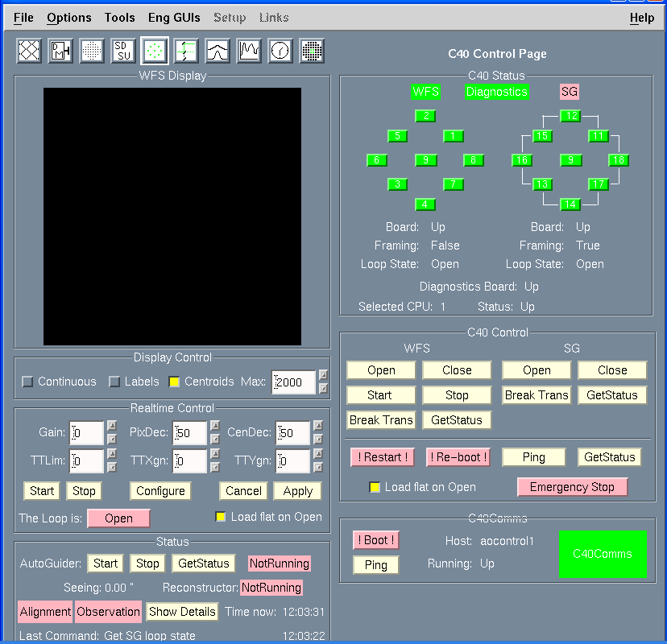Open the Eng GUIs menu

pos(173,18)
